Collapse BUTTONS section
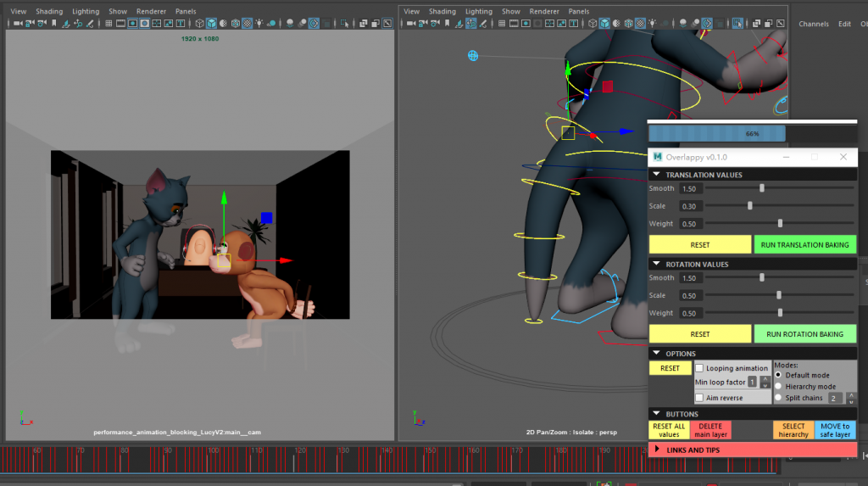Image resolution: width=868 pixels, height=486 pixels. (657, 413)
